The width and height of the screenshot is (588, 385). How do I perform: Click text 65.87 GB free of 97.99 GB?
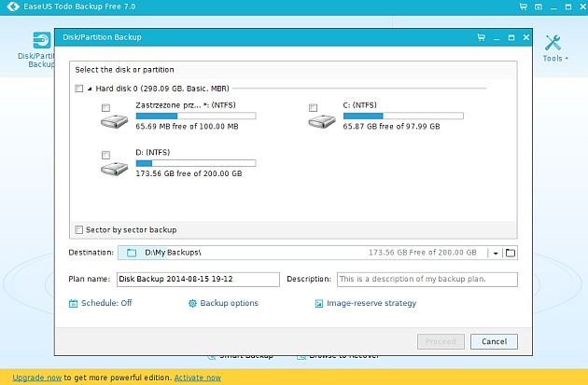[x=391, y=127]
